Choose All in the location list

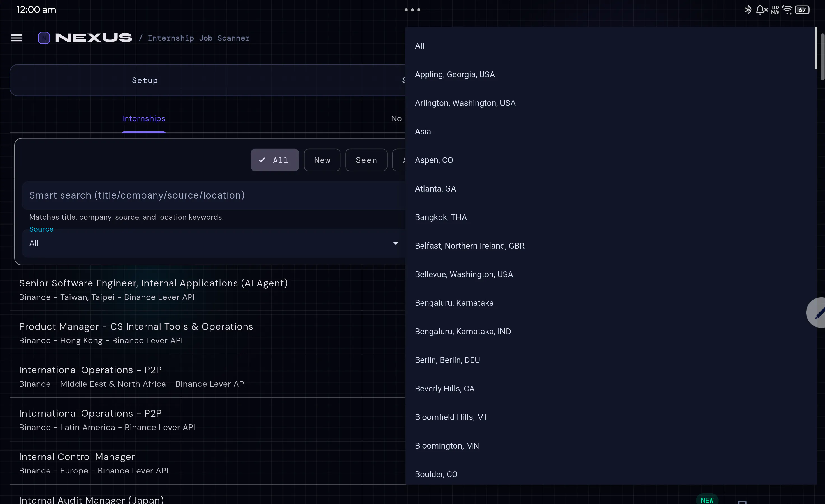pos(611,46)
